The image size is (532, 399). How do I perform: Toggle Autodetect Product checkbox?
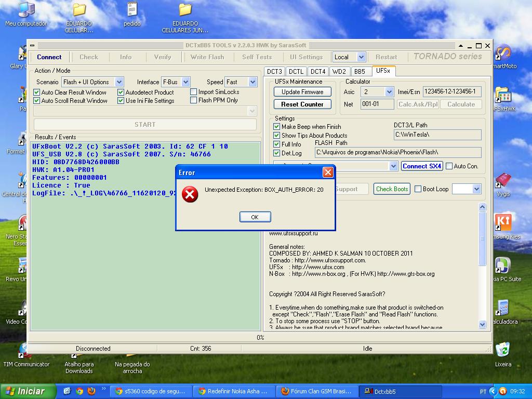point(121,92)
